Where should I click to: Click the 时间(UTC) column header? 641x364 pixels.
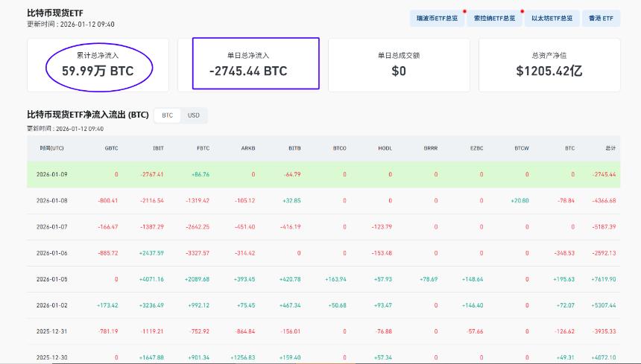[52, 148]
